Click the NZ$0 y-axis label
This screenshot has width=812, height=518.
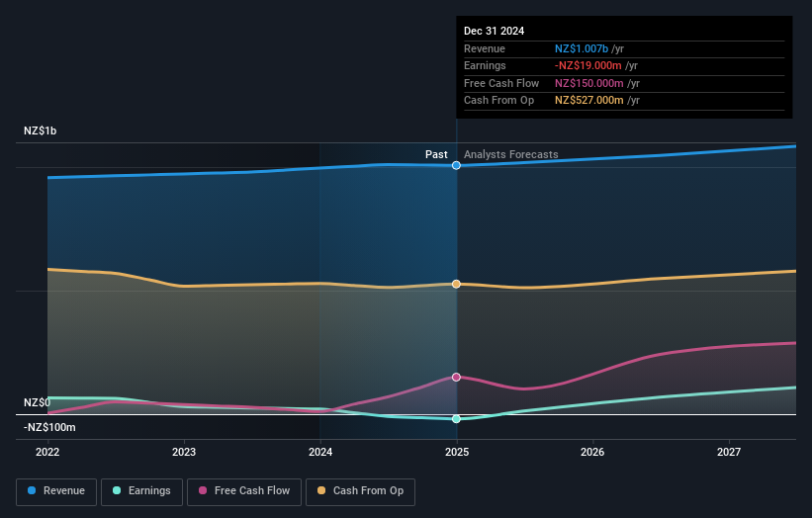pyautogui.click(x=38, y=402)
